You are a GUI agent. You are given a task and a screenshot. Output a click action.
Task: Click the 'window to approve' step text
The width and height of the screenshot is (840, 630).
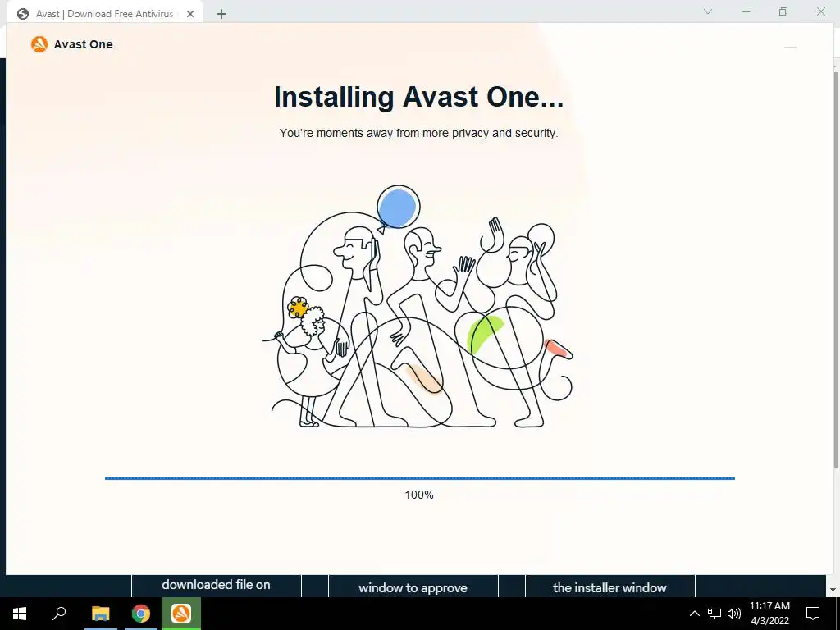[x=413, y=587]
